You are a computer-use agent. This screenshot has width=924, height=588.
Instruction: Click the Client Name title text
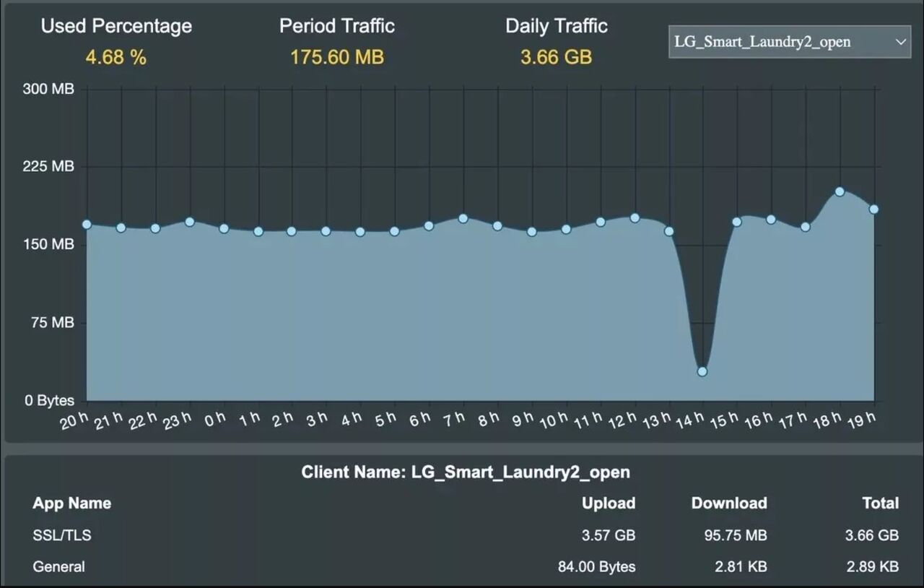466,472
